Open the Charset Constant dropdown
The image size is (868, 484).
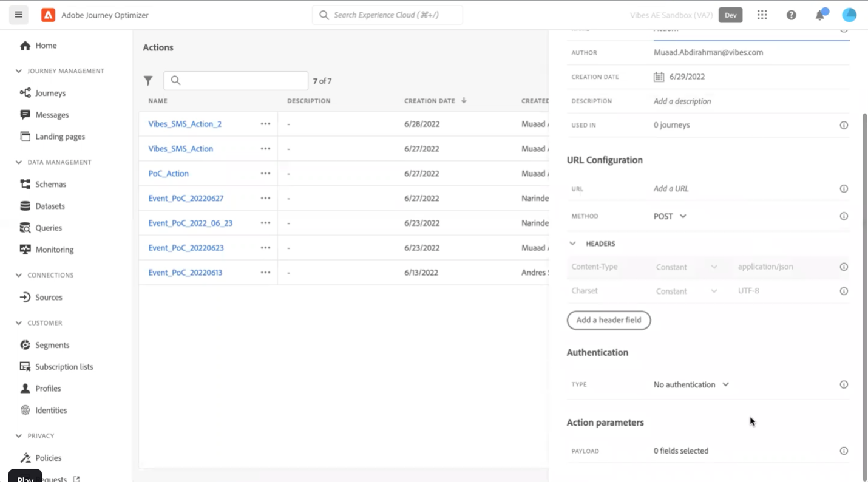click(x=687, y=291)
